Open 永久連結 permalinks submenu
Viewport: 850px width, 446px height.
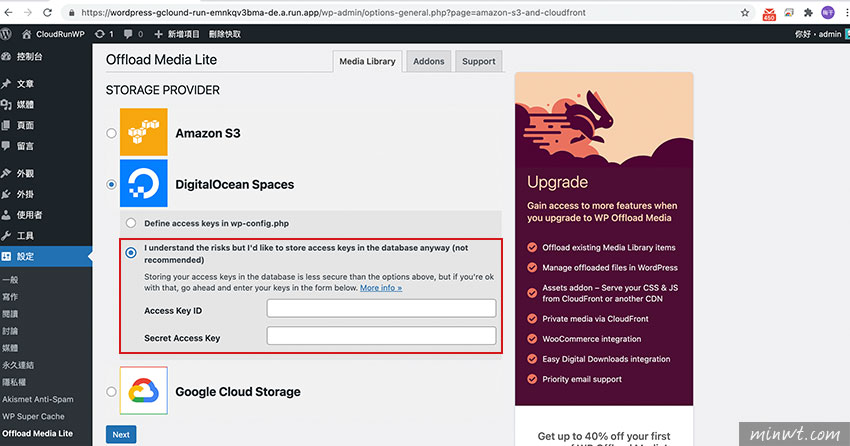pyautogui.click(x=18, y=365)
